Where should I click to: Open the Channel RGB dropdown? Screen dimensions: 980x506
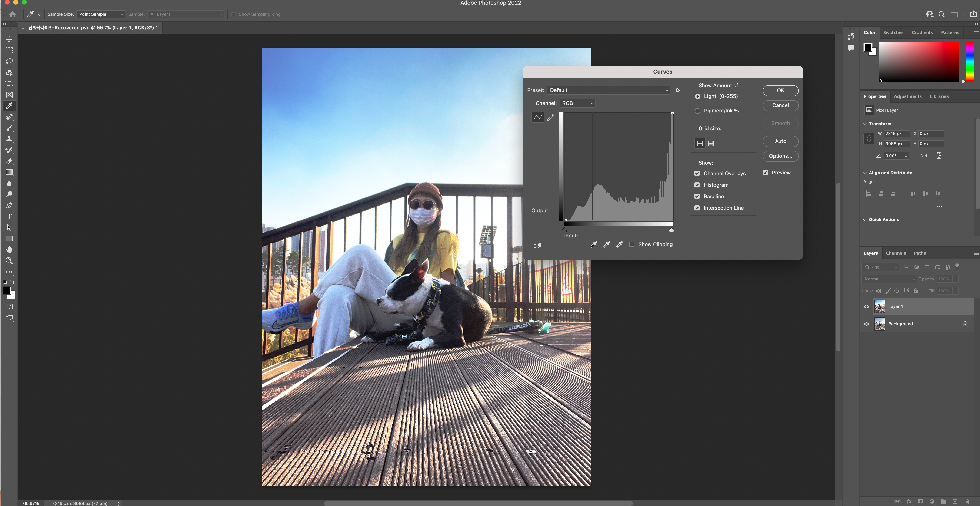[x=577, y=103]
